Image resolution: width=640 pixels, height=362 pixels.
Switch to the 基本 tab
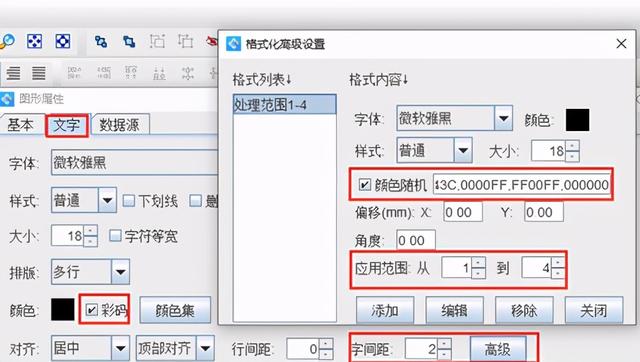pyautogui.click(x=20, y=124)
